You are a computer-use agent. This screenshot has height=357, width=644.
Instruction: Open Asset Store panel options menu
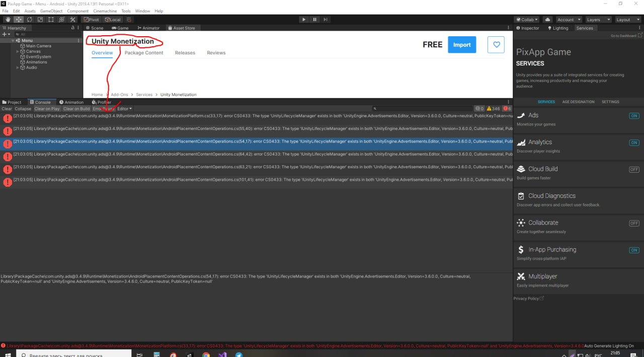click(508, 28)
